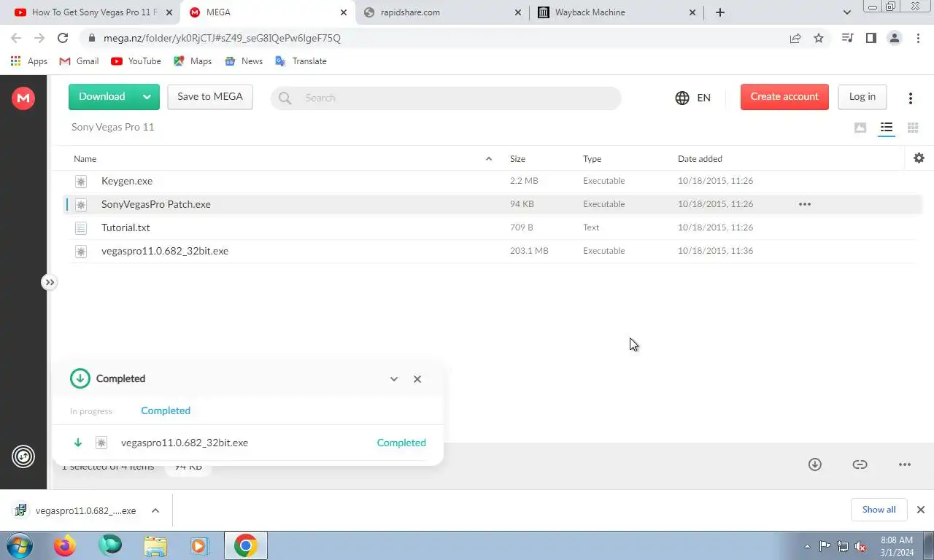This screenshot has height=560, width=934.
Task: Click the MEGA logo in sidebar
Action: (23, 98)
